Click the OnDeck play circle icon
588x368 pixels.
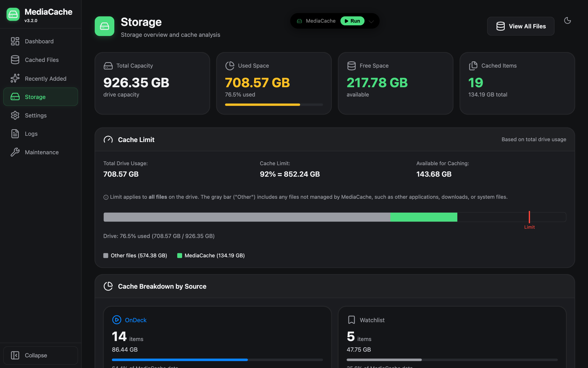[x=117, y=320]
